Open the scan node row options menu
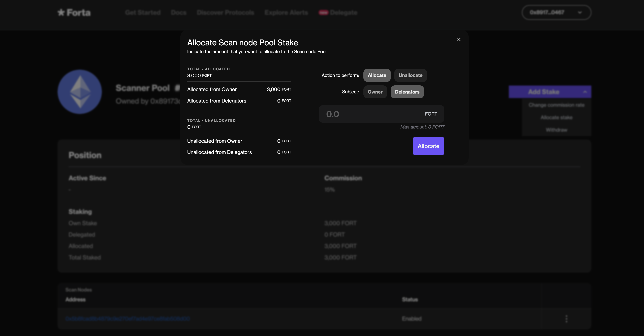644x336 pixels. [x=567, y=319]
